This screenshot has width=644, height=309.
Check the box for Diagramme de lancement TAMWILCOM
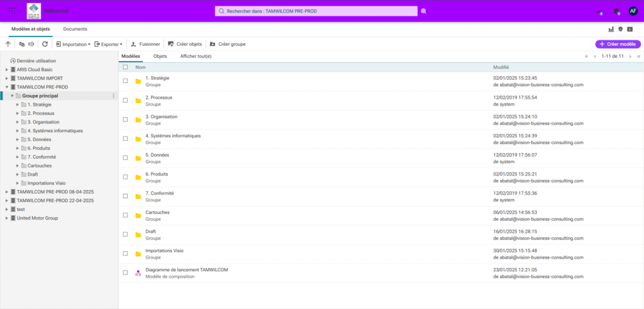click(x=125, y=272)
